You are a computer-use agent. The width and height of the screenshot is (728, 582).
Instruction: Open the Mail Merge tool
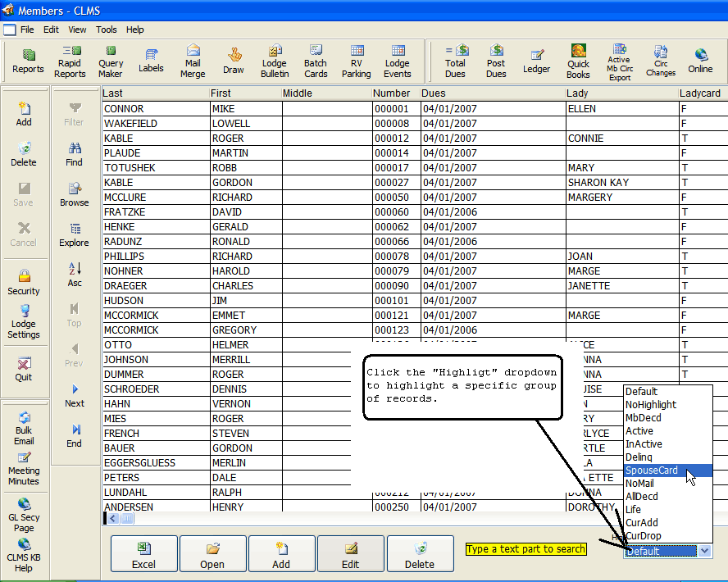coord(193,61)
